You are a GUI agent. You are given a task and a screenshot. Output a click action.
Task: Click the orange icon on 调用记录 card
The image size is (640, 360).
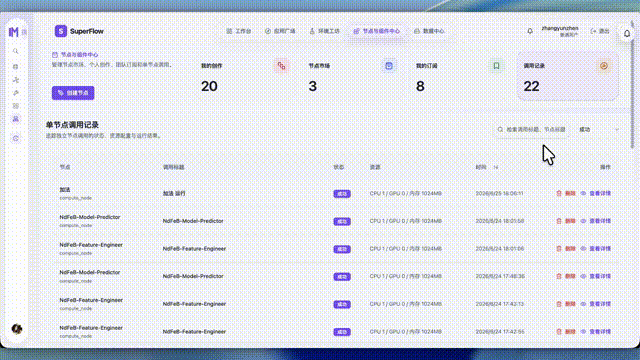tap(604, 66)
